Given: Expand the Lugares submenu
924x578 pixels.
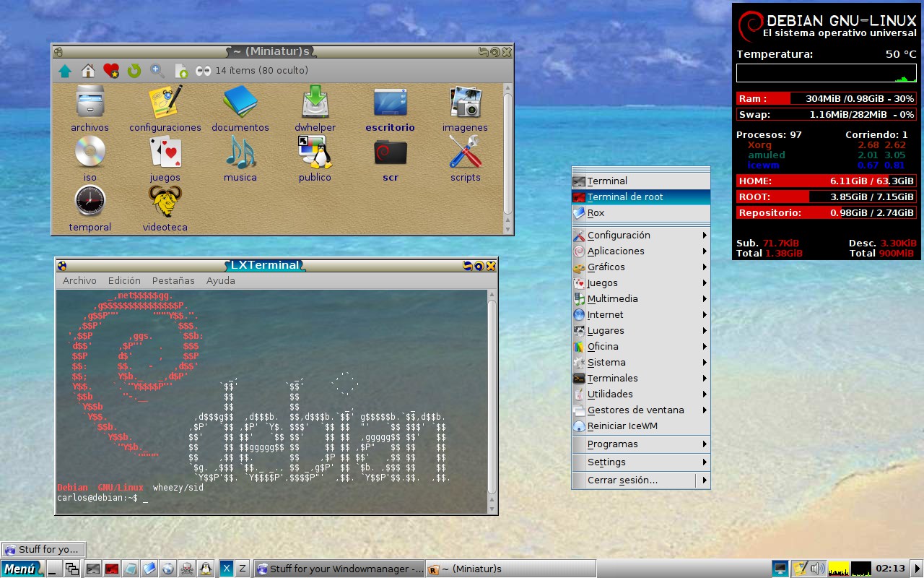Looking at the screenshot, I should point(641,330).
